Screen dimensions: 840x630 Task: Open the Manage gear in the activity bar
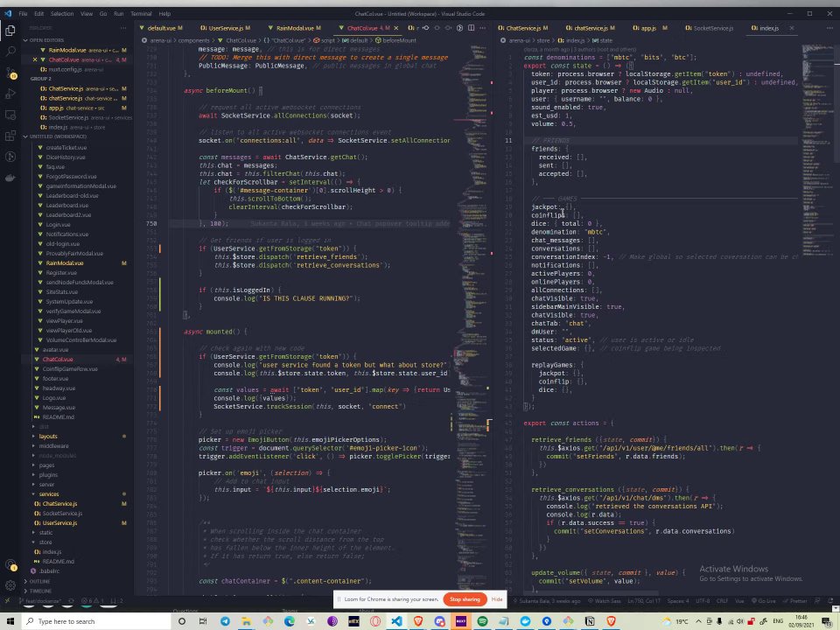[10, 585]
